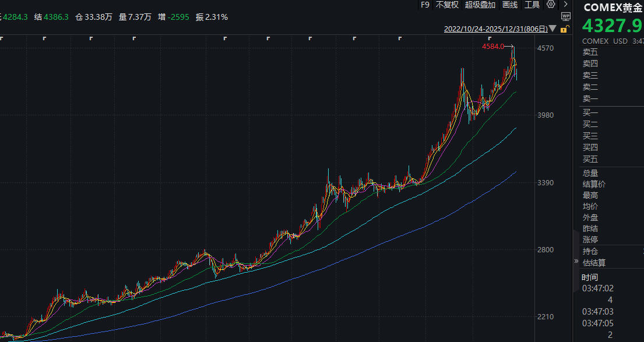
Task: Click the 时间 column header
Action: pos(590,277)
